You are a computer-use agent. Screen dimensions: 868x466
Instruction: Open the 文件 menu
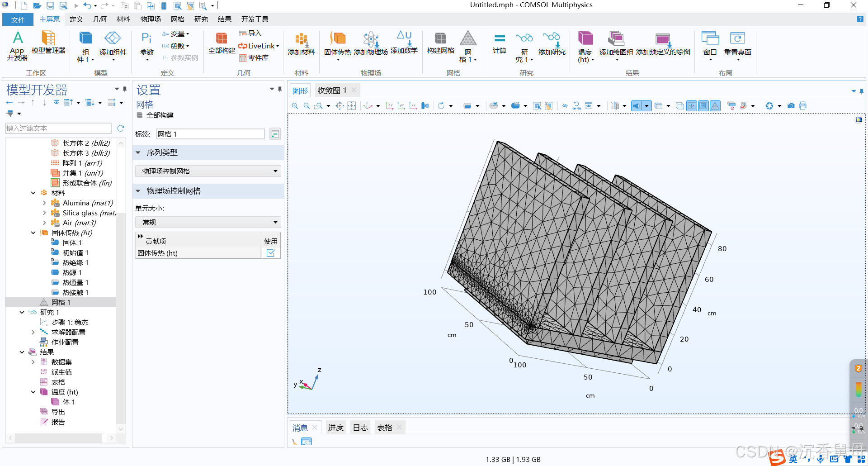pos(18,19)
